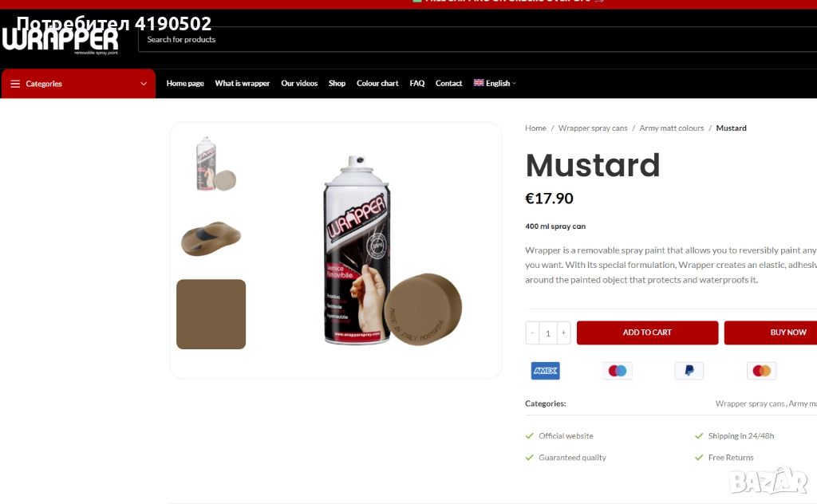This screenshot has height=504, width=817.
Task: Select the mustard brown colour swatch thumbnail
Action: click(211, 314)
